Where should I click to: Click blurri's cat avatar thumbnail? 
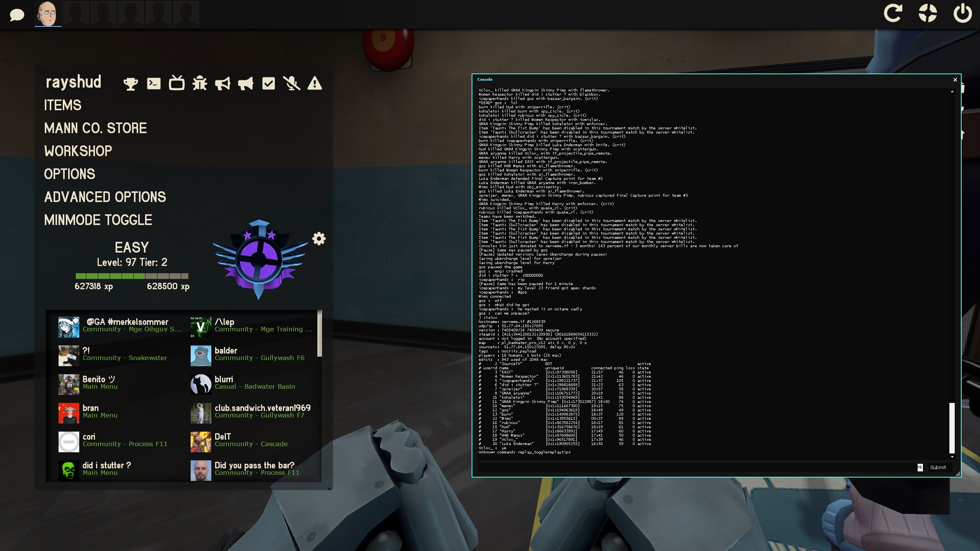point(201,384)
